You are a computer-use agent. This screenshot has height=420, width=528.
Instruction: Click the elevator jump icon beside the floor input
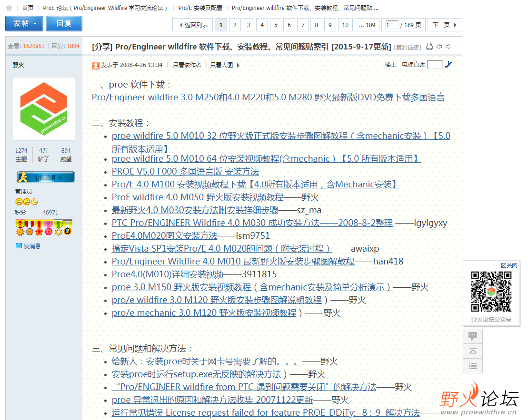449,64
